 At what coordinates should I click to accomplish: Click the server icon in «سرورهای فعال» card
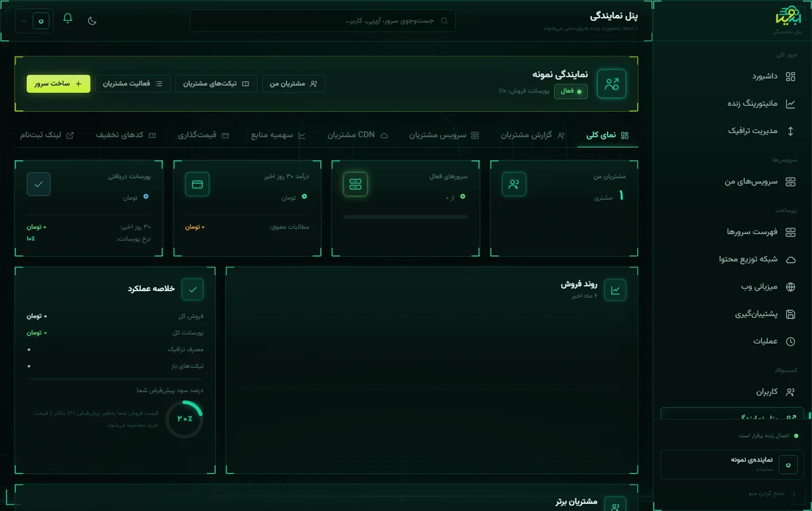click(x=355, y=184)
